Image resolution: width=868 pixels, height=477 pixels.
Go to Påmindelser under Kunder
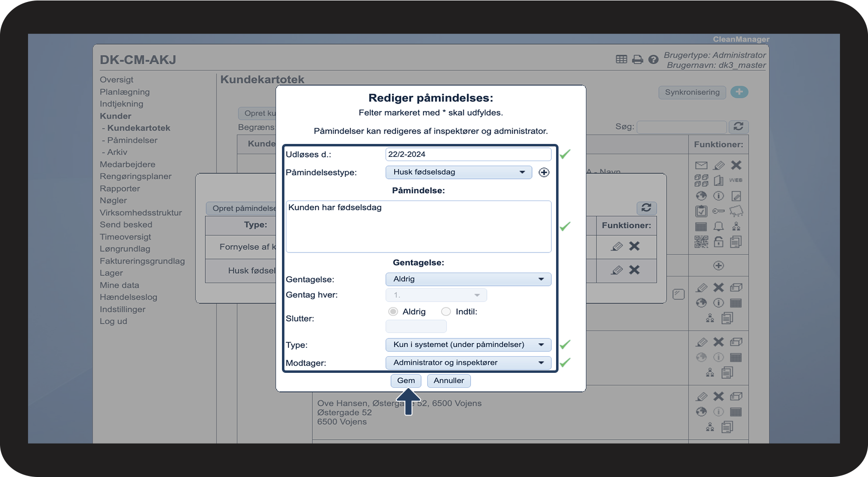132,140
